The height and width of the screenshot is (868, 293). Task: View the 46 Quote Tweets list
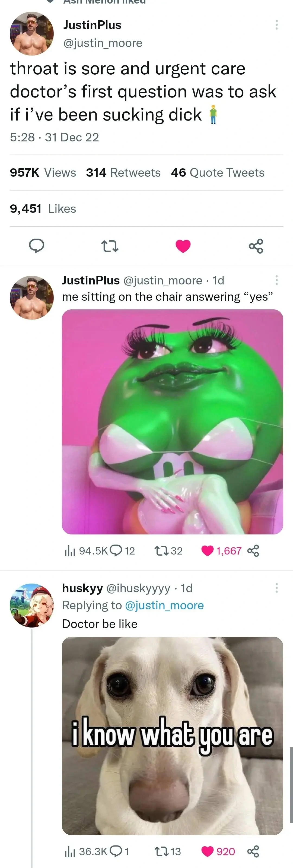point(218,173)
